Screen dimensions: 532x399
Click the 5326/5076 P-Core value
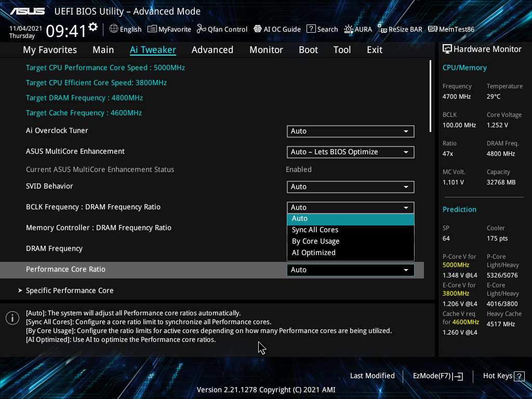(502, 275)
